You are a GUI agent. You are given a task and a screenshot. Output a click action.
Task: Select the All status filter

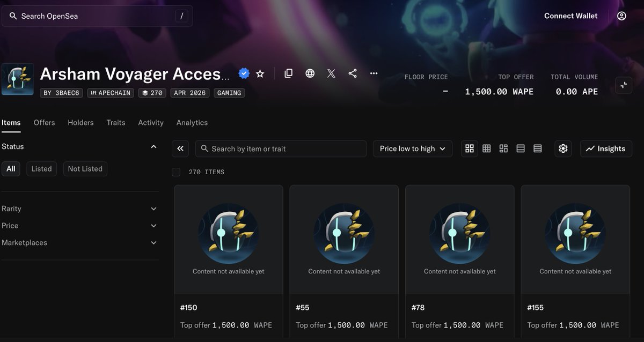pos(11,169)
